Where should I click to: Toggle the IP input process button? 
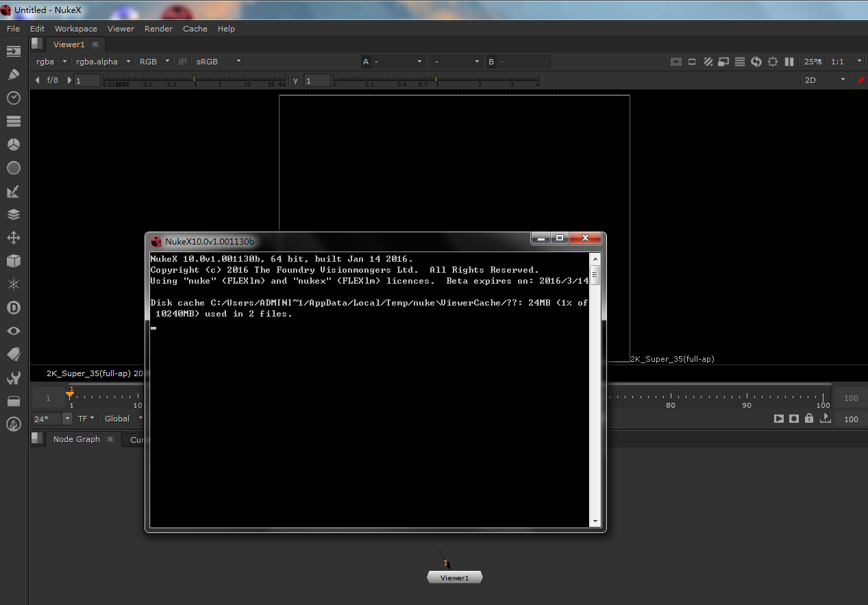pyautogui.click(x=183, y=62)
